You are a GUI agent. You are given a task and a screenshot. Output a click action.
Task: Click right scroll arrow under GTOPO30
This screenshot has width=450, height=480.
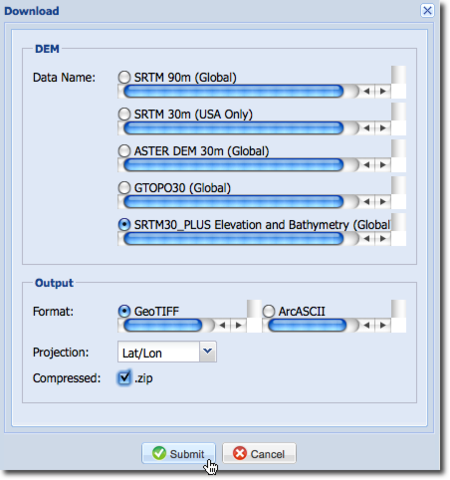point(383,201)
